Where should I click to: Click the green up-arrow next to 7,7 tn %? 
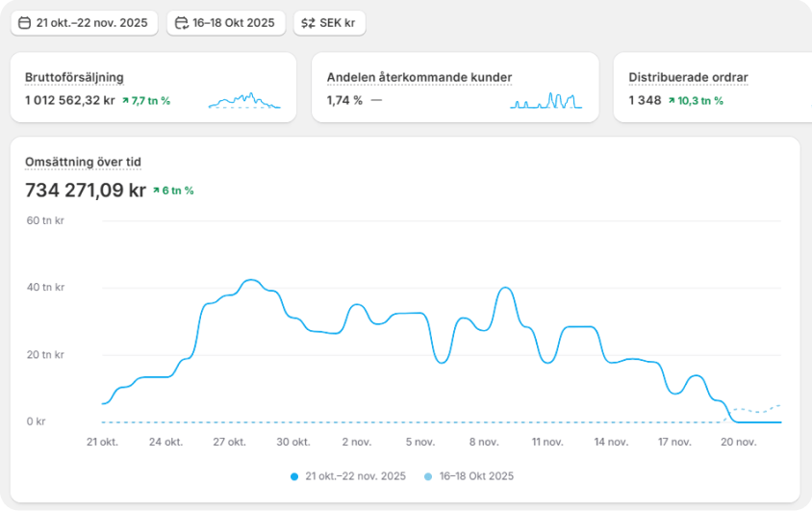(126, 100)
